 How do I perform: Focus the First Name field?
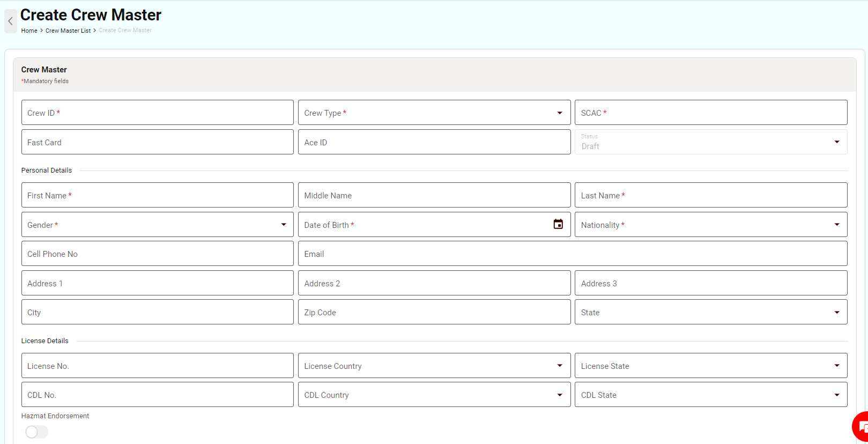(x=158, y=195)
